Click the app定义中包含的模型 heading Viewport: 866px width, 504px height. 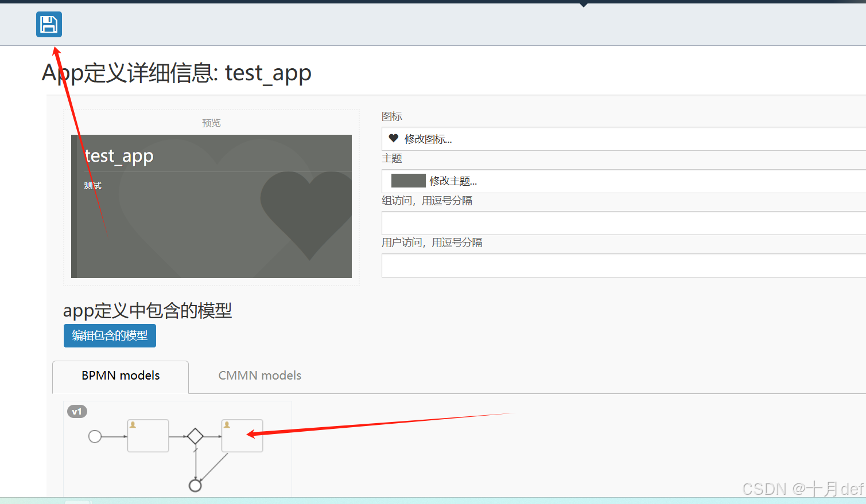click(147, 311)
